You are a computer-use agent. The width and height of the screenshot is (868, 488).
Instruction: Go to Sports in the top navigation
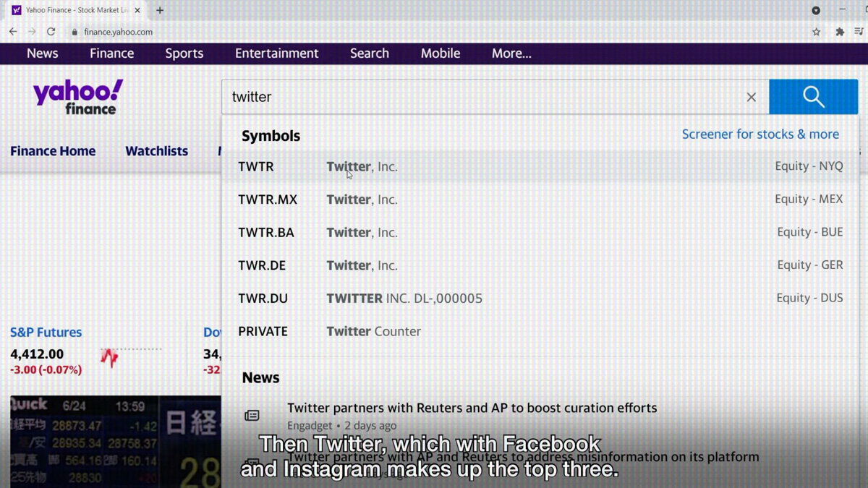[184, 53]
